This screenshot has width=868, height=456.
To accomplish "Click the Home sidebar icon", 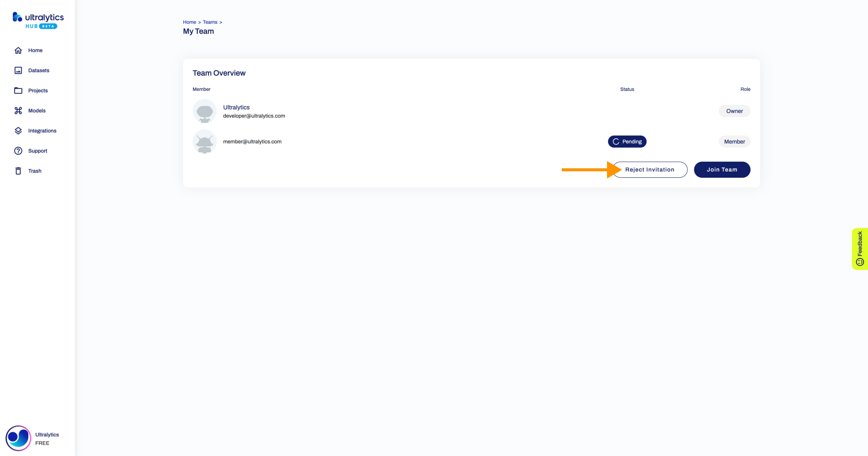I will coord(18,50).
